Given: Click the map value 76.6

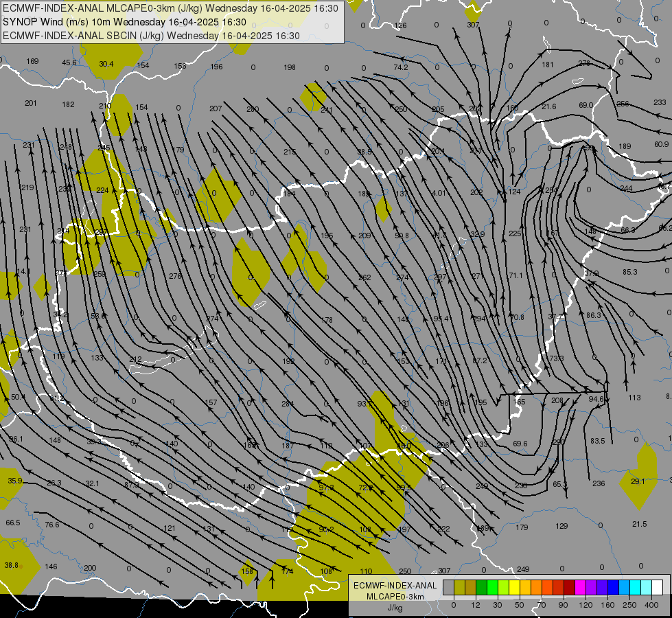Looking at the screenshot, I should [52, 525].
